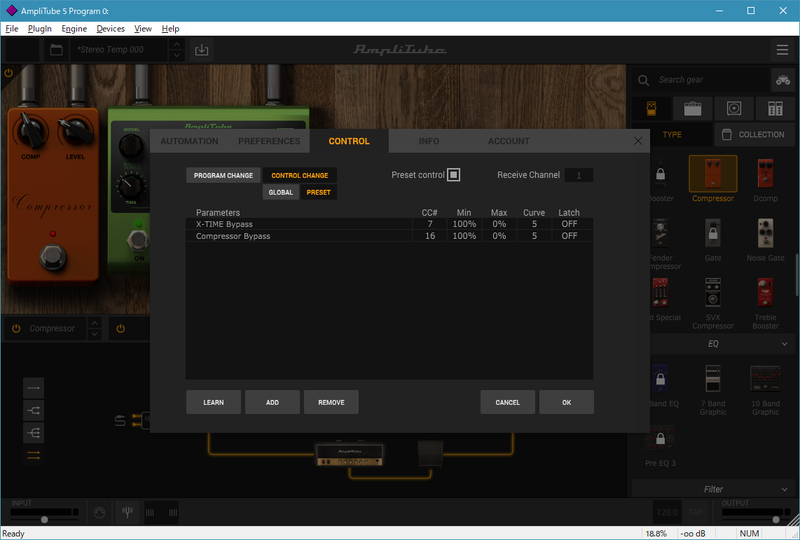Open the ACCOUNT tab
The image size is (800, 540).
(x=508, y=141)
